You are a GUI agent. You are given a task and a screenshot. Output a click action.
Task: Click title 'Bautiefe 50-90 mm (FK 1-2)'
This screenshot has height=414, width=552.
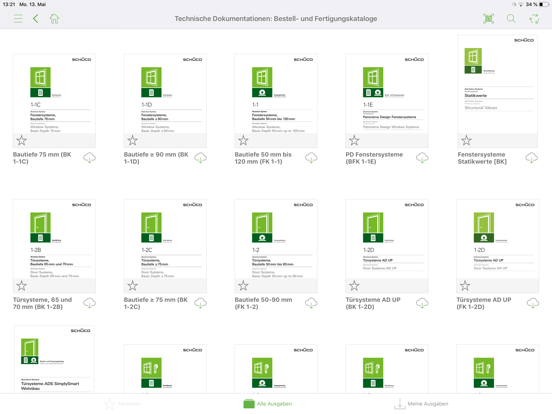coord(263,303)
